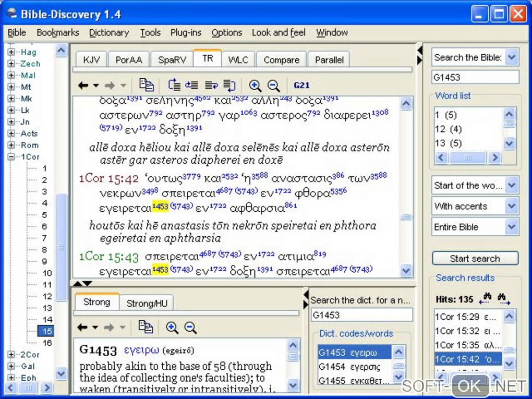Open back-history dropdown arrow in Bible toolbar

coord(96,86)
